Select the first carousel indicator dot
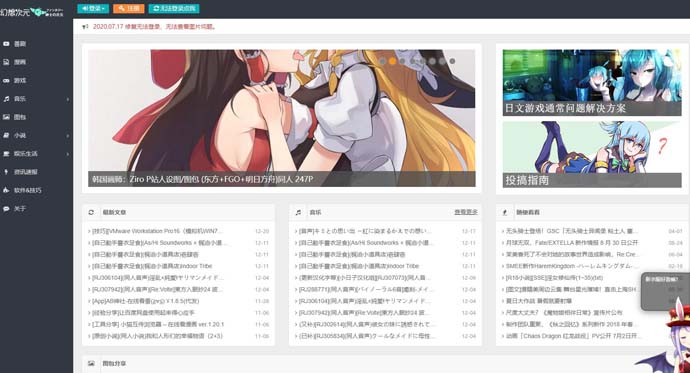Image resolution: width=690 pixels, height=373 pixels. (383, 61)
